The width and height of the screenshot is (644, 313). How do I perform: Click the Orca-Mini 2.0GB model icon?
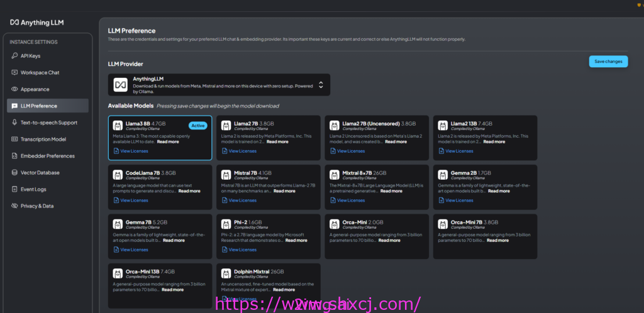click(x=335, y=224)
